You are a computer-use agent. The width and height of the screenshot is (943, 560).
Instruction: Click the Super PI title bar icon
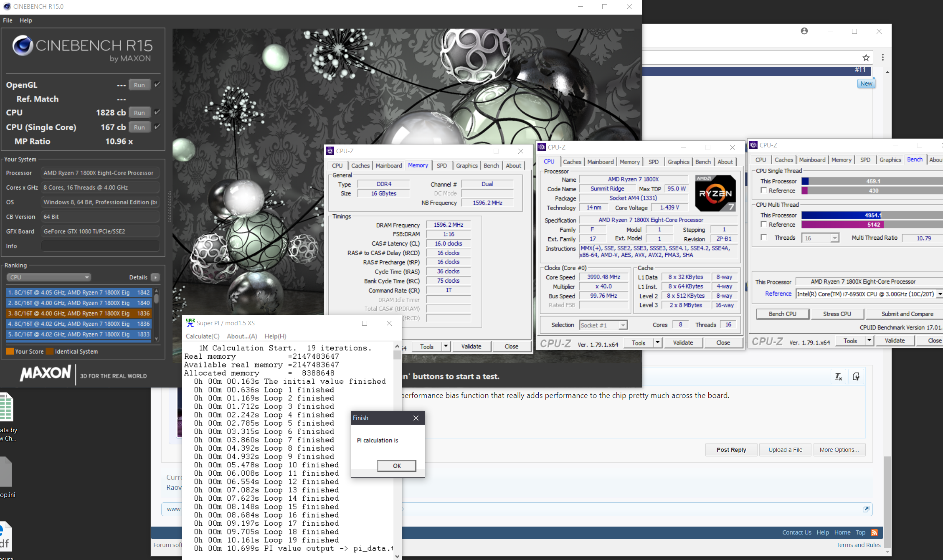190,323
